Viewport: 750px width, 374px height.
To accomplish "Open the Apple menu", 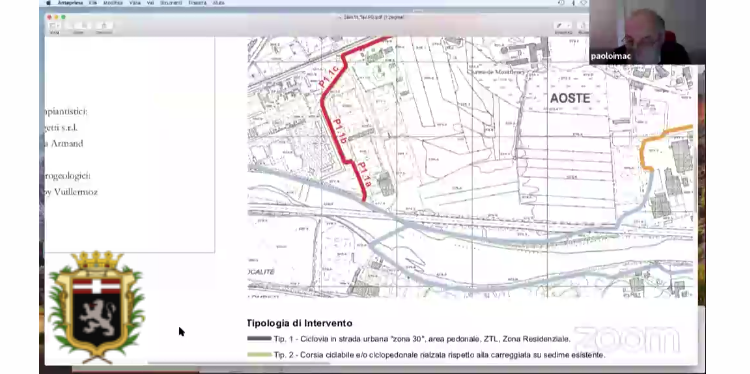I will click(48, 3).
